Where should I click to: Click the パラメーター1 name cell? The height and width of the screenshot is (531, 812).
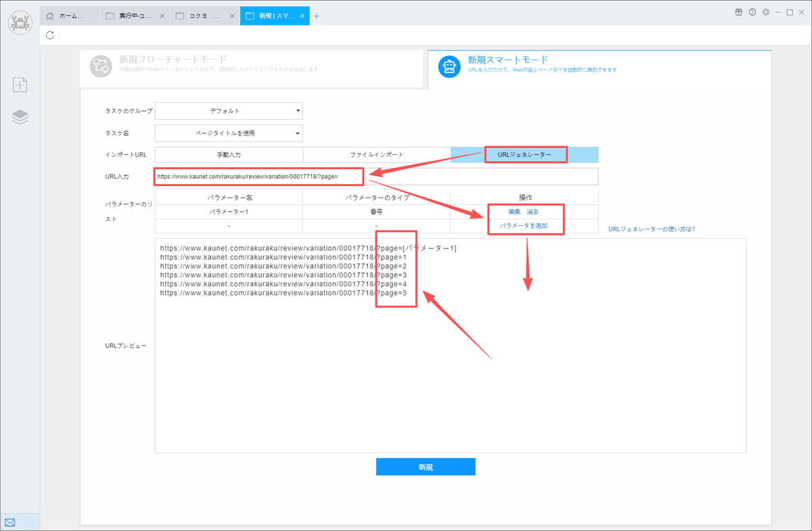point(229,212)
